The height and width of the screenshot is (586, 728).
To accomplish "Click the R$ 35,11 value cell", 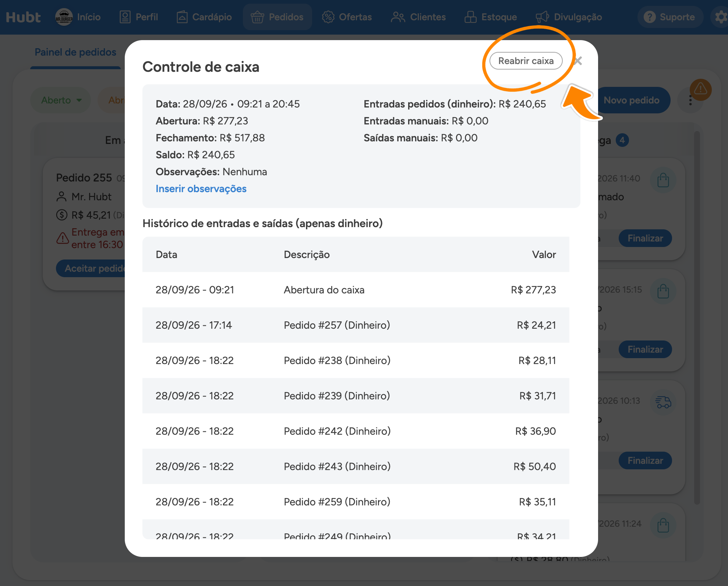I will 537,502.
